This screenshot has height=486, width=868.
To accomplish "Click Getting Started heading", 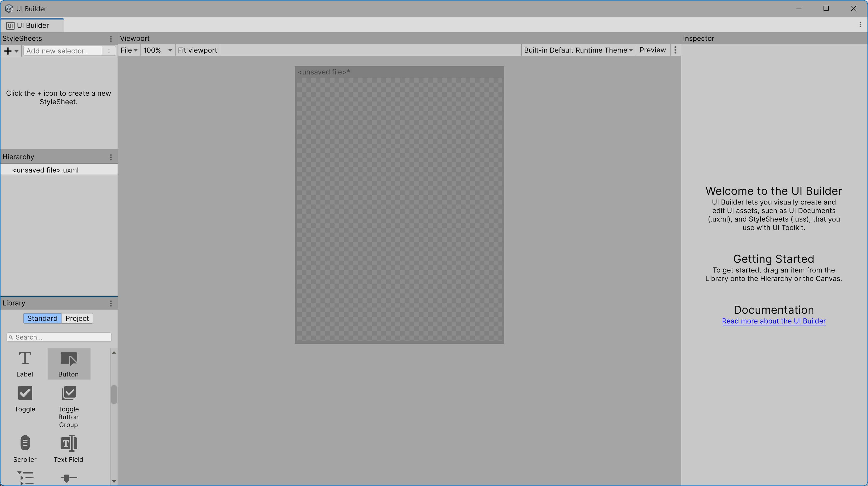I will (774, 259).
